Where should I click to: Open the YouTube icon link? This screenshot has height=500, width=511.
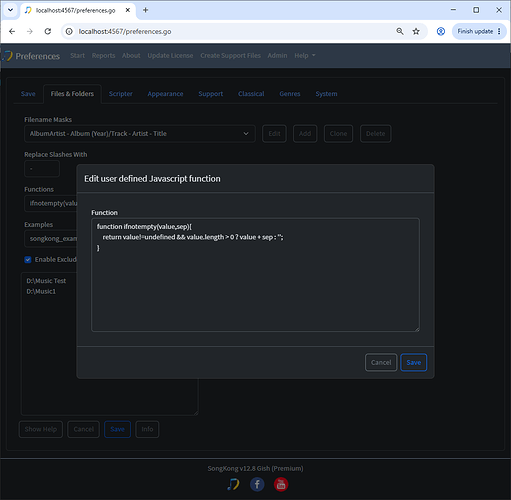281,484
